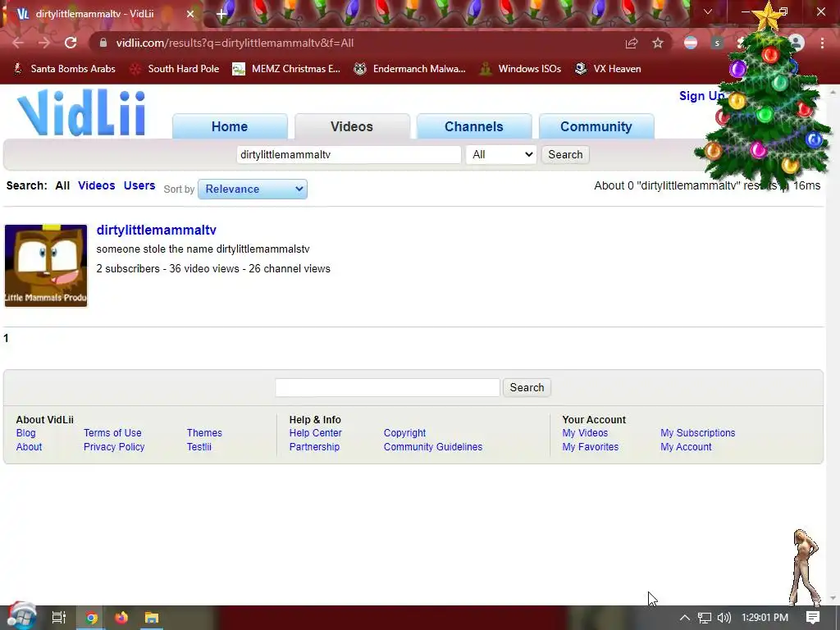The width and height of the screenshot is (840, 630).
Task: Close the dirtylittlemammaltv VidLii tab
Action: pyautogui.click(x=190, y=14)
